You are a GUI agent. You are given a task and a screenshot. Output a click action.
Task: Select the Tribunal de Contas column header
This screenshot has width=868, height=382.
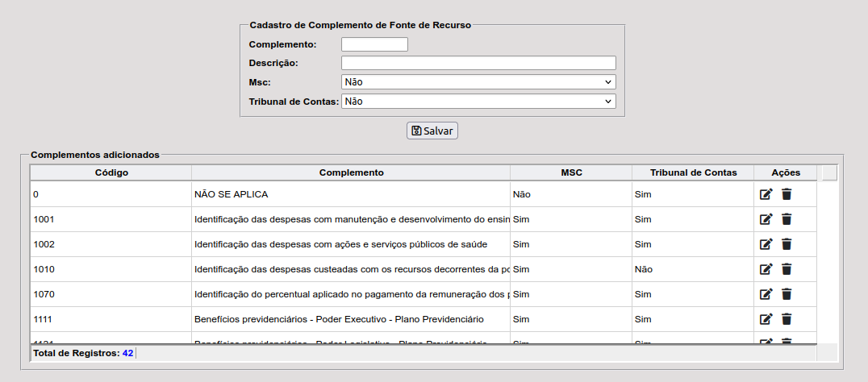(x=694, y=172)
